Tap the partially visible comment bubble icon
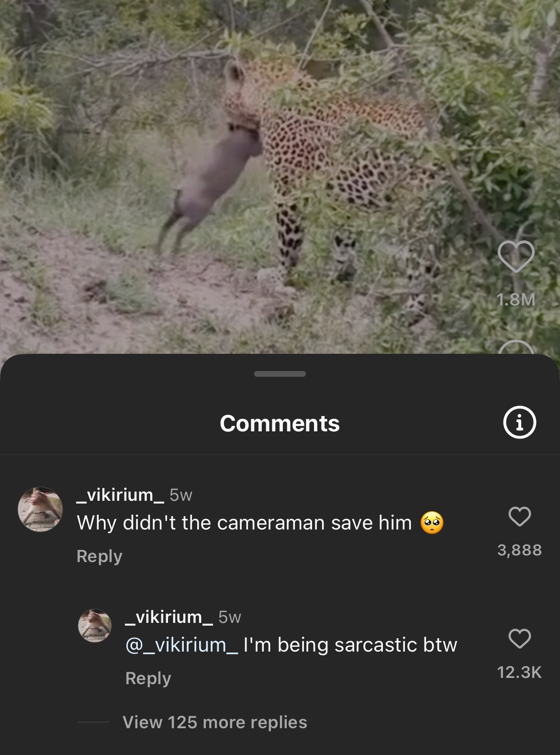The height and width of the screenshot is (755, 560). (x=515, y=348)
